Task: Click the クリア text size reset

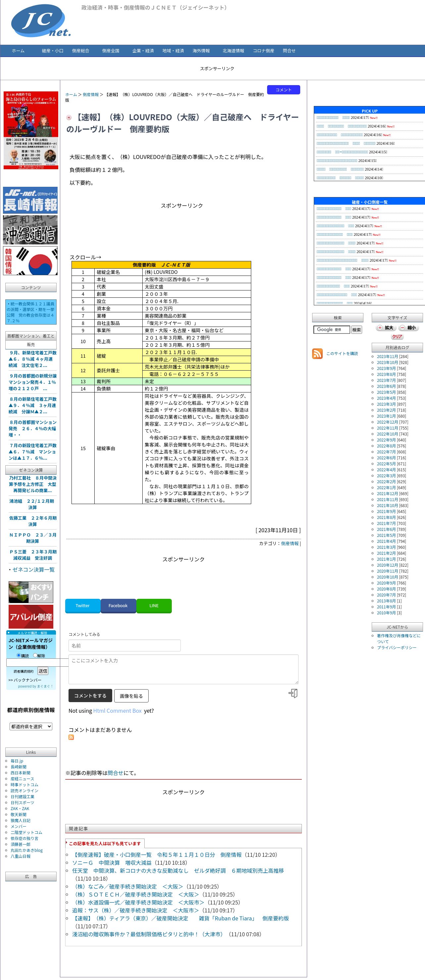Action: pos(397,337)
